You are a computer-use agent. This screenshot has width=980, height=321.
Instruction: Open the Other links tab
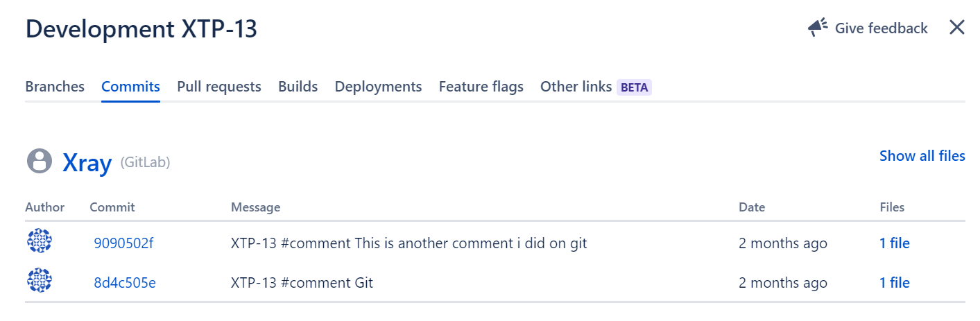[x=576, y=87]
